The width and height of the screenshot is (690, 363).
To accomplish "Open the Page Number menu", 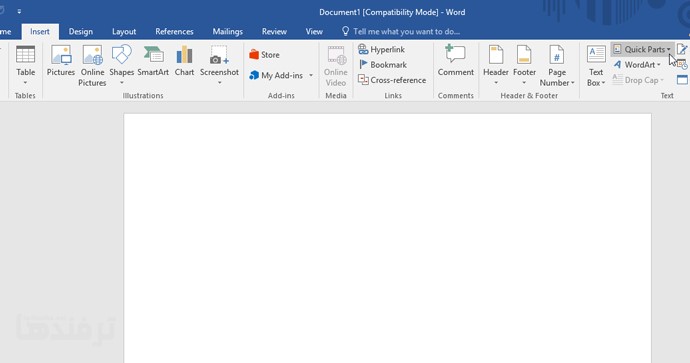I will tap(557, 65).
